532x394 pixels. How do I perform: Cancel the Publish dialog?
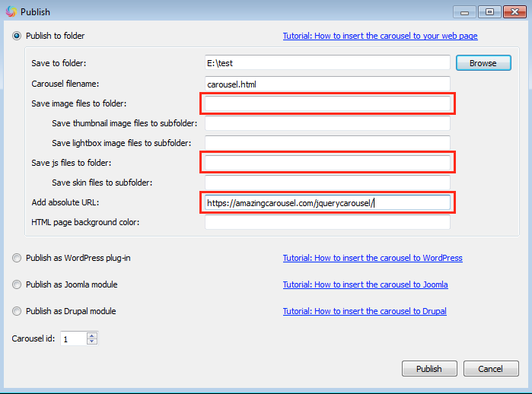click(490, 369)
